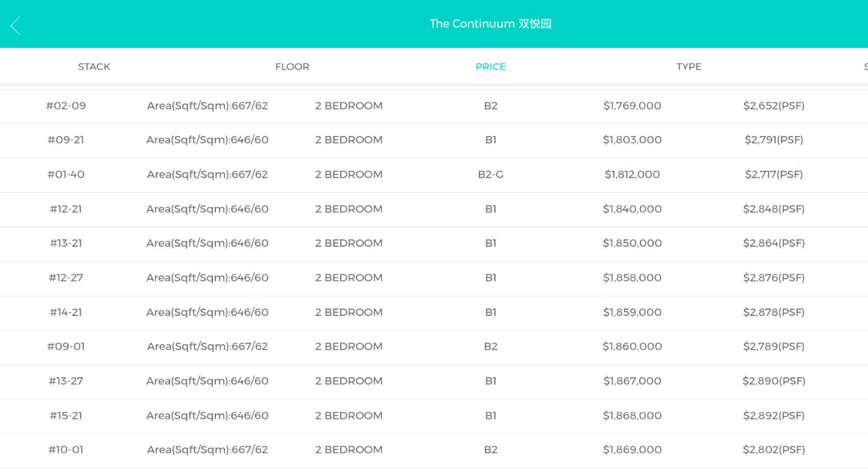Select unit #09-21 in the list

coord(66,140)
